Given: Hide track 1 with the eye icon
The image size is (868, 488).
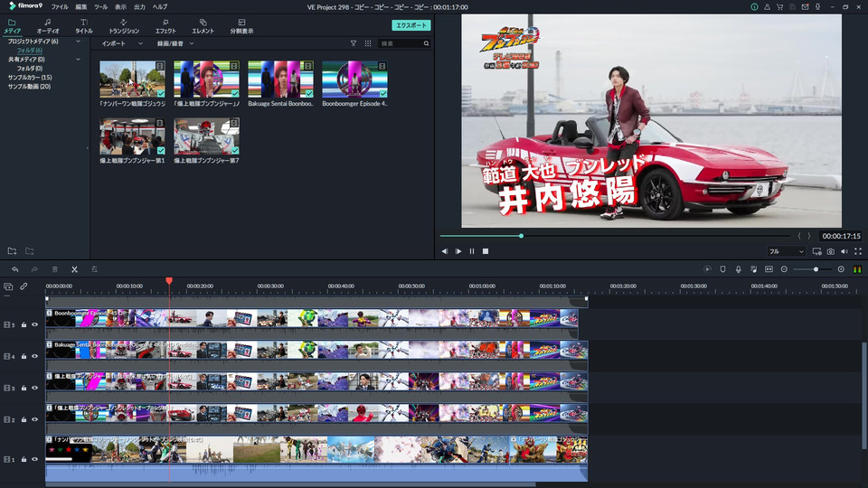Looking at the screenshot, I should tap(35, 459).
